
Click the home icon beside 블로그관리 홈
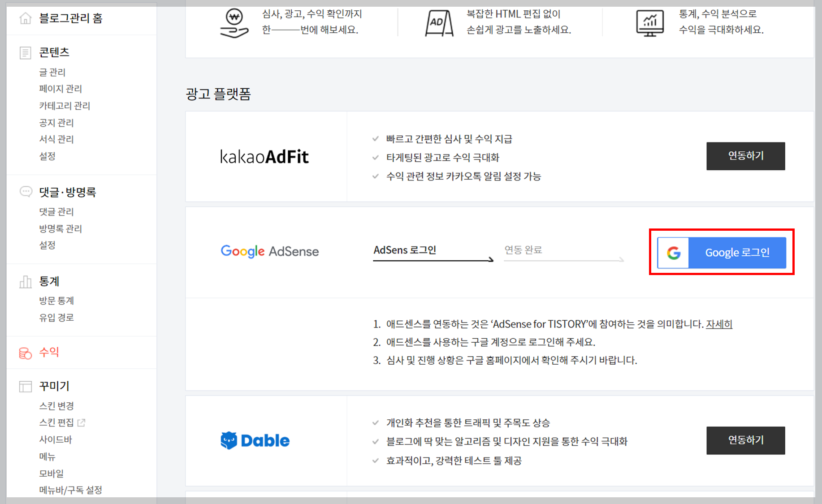(x=26, y=18)
